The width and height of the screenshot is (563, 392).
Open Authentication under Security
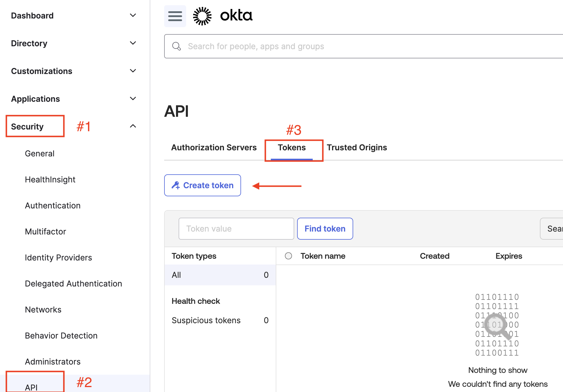pos(53,206)
